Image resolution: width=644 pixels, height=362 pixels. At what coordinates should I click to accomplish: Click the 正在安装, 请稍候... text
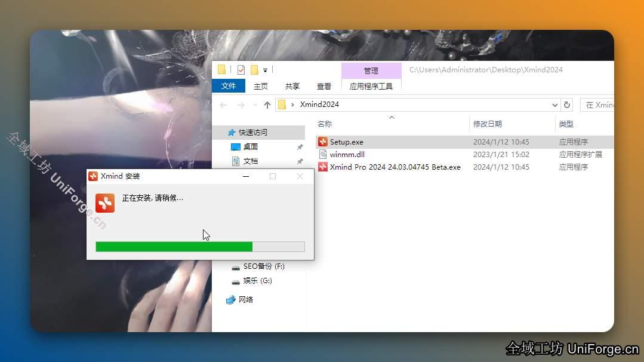point(153,198)
